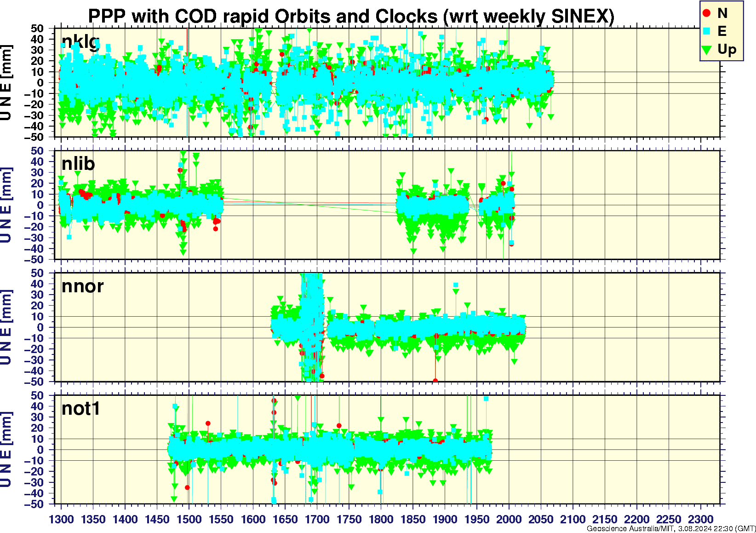Click the nlib panel y-axis label
This screenshot has height=533, width=756.
point(6,205)
